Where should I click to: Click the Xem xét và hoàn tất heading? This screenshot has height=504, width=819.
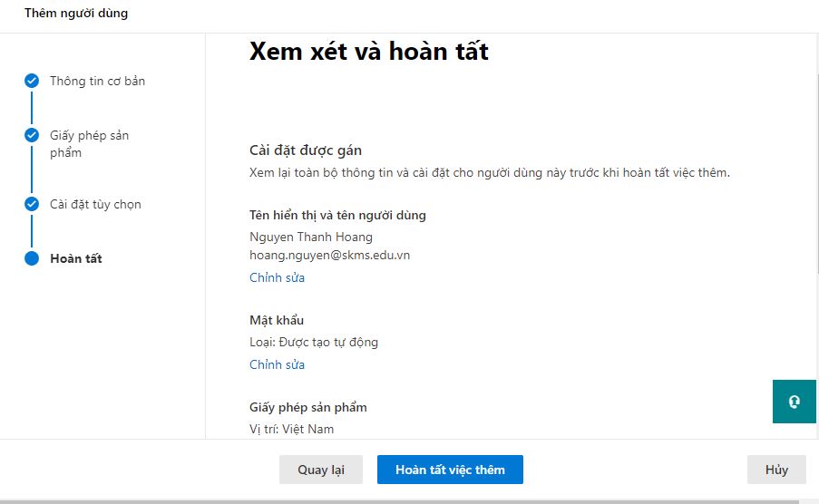pos(368,52)
